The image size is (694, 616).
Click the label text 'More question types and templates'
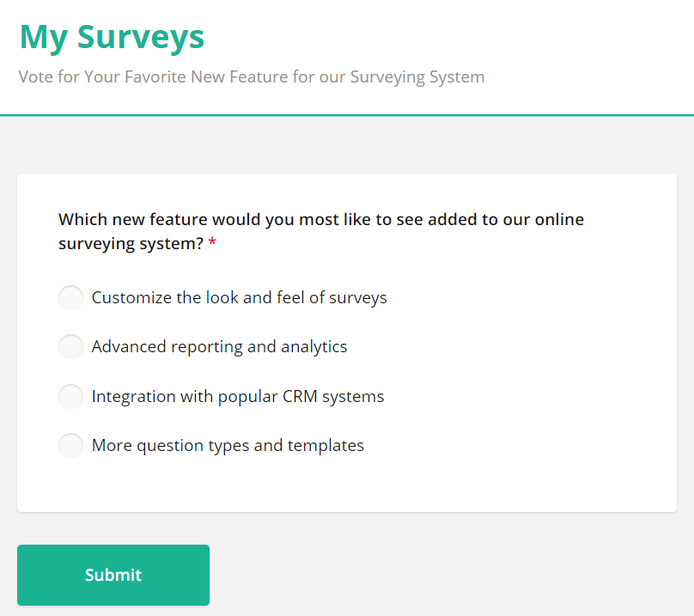pos(228,445)
